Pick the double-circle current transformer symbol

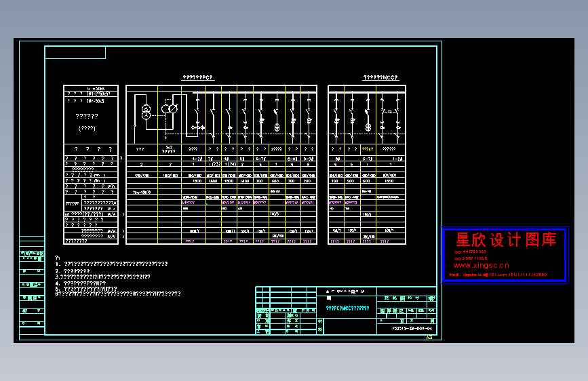(x=169, y=108)
